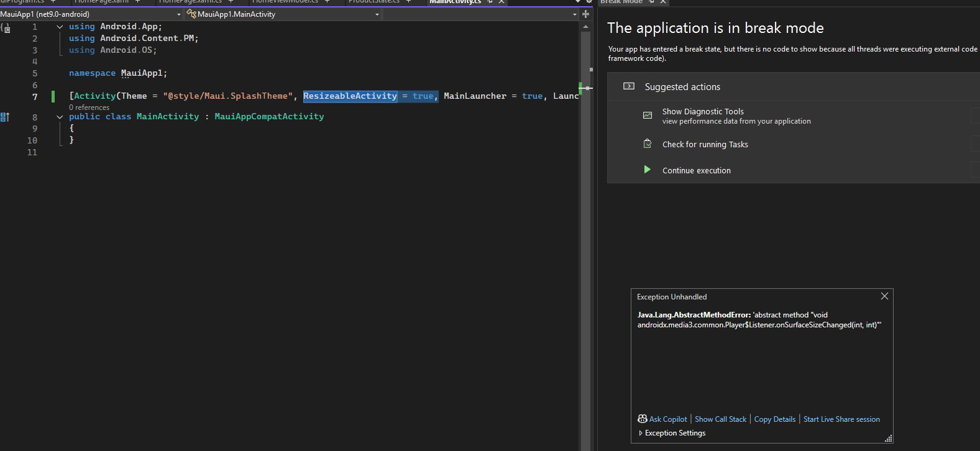This screenshot has width=980, height=451.
Task: Click the editor scroll-up arrow
Action: coord(585,27)
